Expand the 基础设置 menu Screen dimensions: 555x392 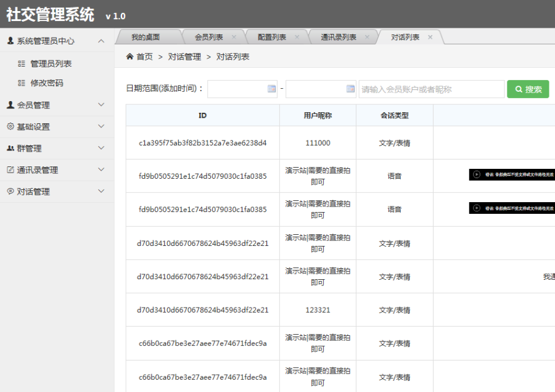[x=101, y=126]
